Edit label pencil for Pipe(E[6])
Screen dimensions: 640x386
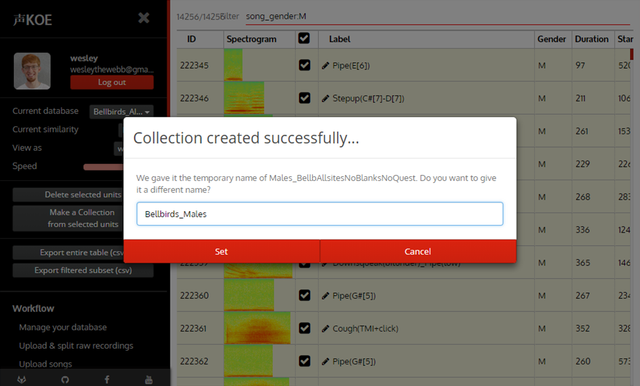pos(325,65)
